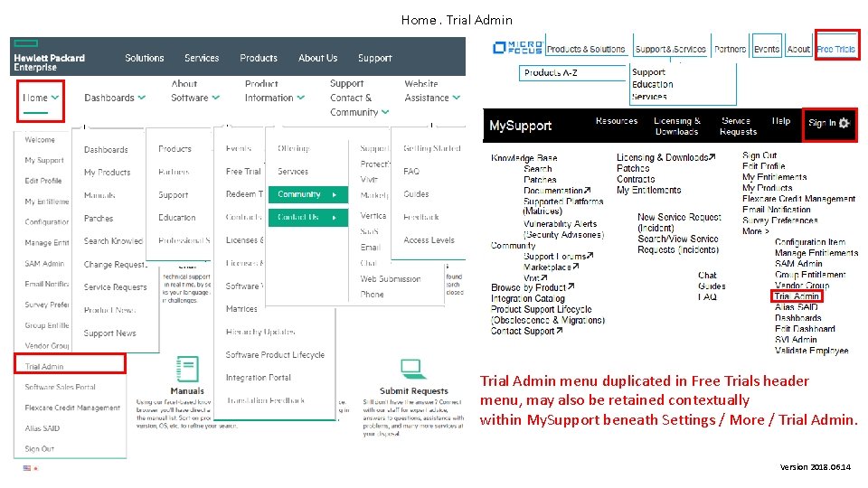Open Help in the MySupport bar

[x=781, y=120]
